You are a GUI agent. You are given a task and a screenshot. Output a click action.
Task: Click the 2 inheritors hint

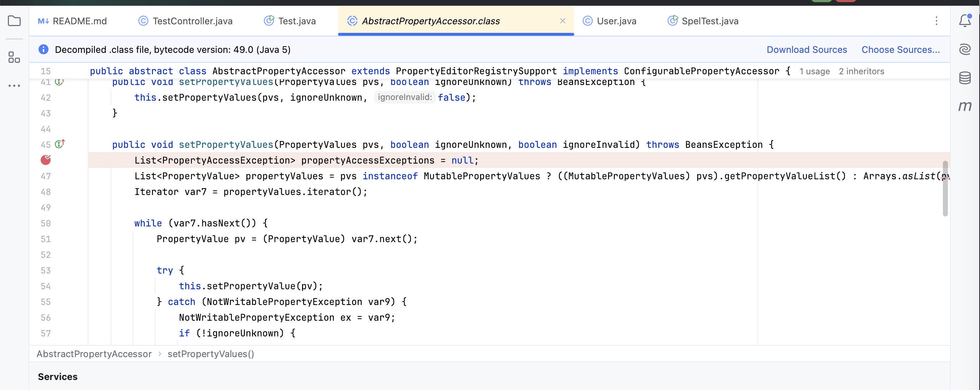[x=861, y=71]
